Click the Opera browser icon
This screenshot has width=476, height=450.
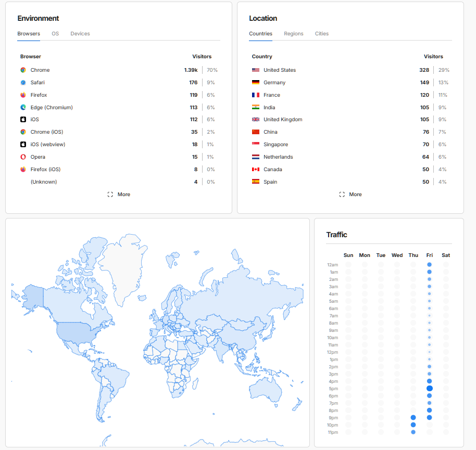(x=23, y=157)
